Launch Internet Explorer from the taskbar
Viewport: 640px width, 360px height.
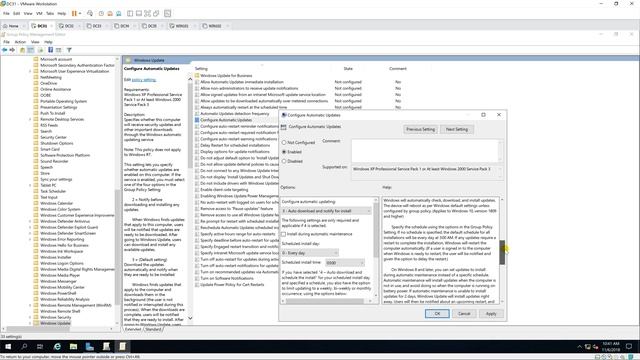pos(57,347)
